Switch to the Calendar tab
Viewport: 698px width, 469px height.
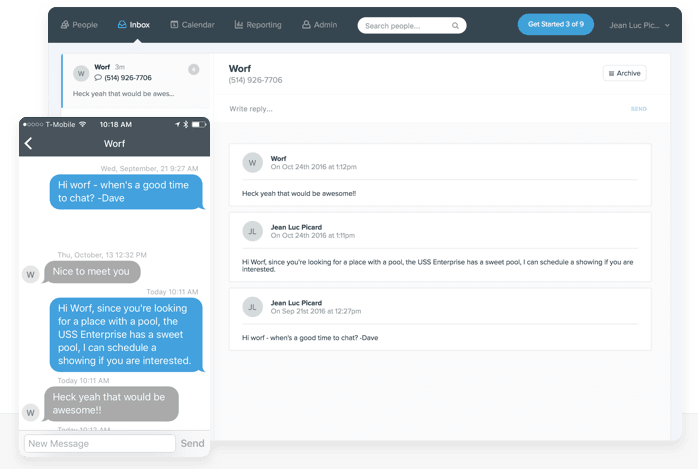tap(192, 25)
